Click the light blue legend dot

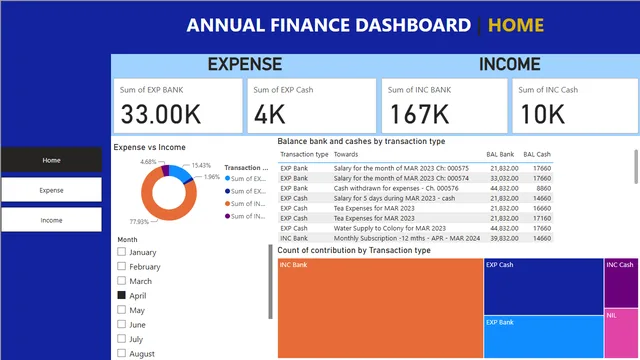point(227,178)
